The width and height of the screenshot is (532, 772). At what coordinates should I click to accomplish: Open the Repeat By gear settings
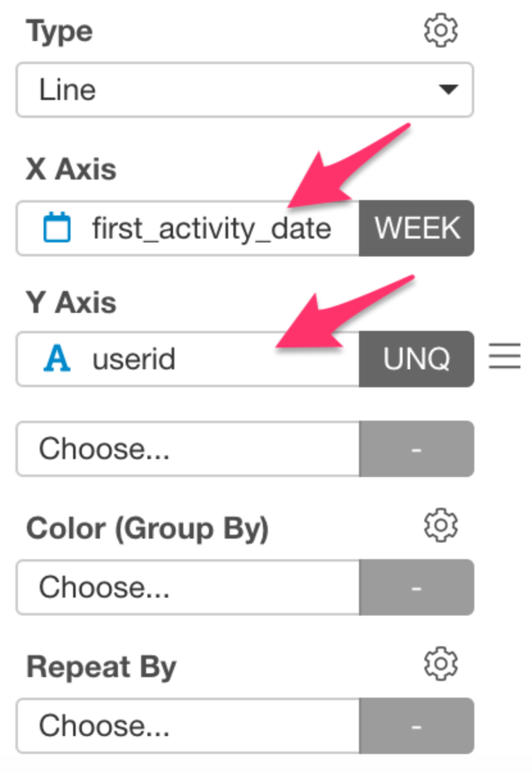441,664
